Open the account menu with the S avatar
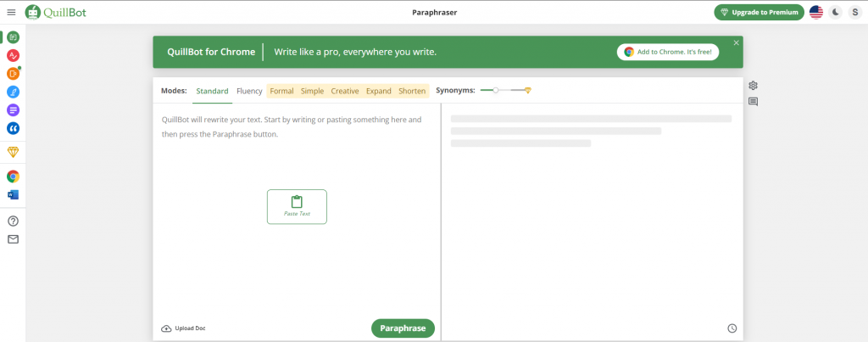 [854, 12]
